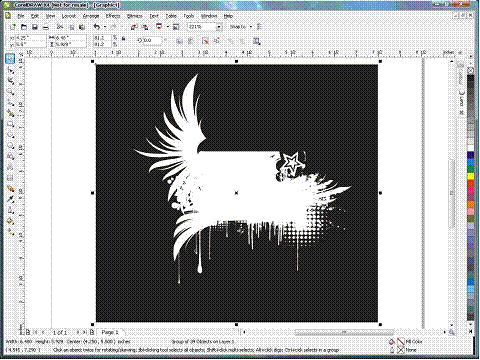Open the Effects menu
The image size is (480, 360).
113,16
